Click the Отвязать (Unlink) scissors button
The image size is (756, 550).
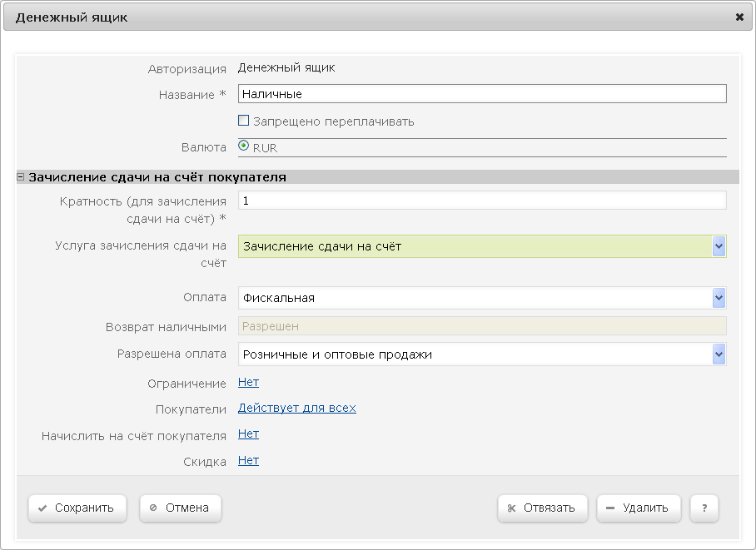[542, 508]
